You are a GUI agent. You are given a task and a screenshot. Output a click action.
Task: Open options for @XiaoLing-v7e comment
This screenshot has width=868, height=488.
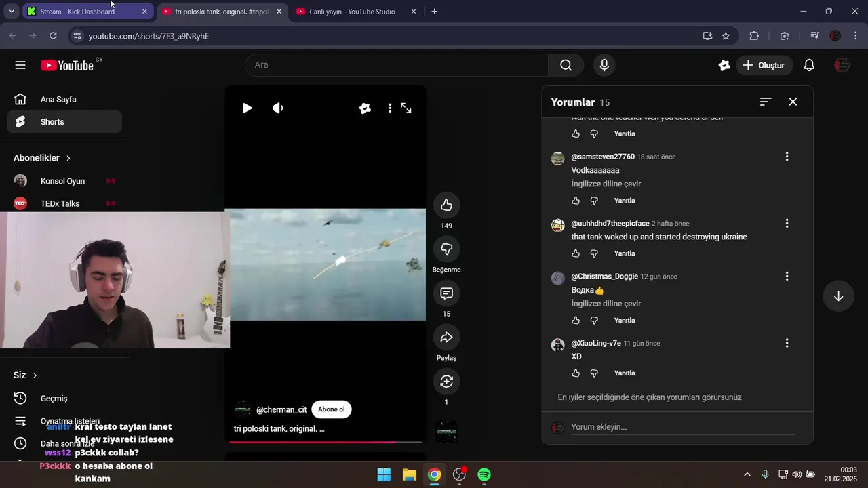[787, 343]
